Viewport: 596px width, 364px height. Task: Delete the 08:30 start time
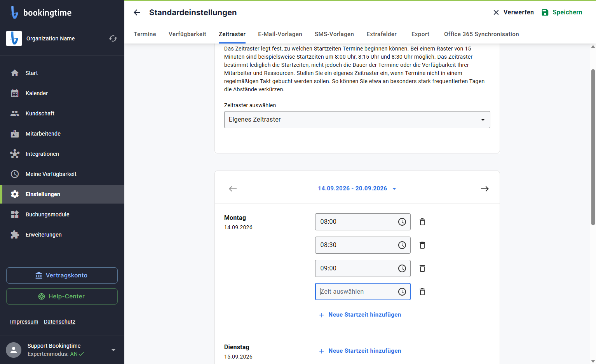coord(422,245)
